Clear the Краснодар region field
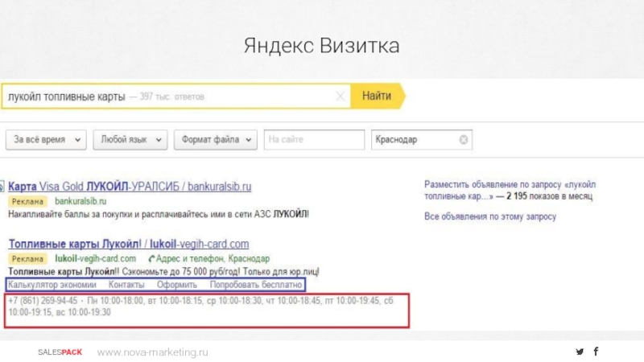Viewport: 644px width, 362px height. [x=464, y=140]
